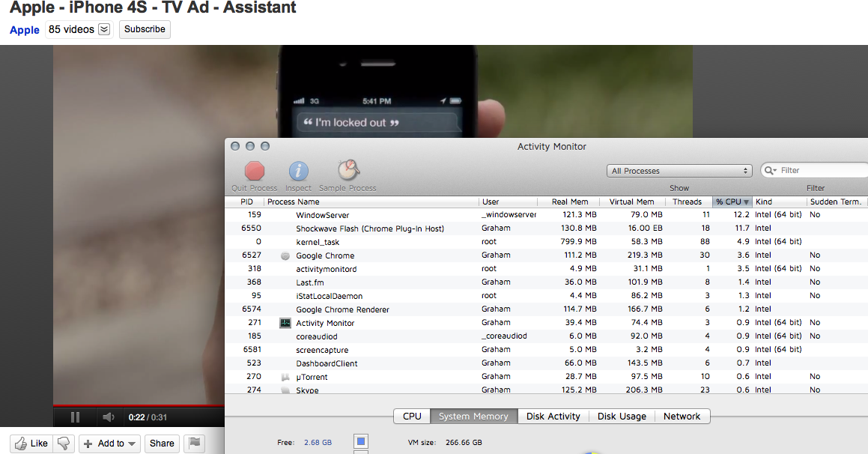Click the Like button
This screenshot has width=868, height=454.
(31, 444)
